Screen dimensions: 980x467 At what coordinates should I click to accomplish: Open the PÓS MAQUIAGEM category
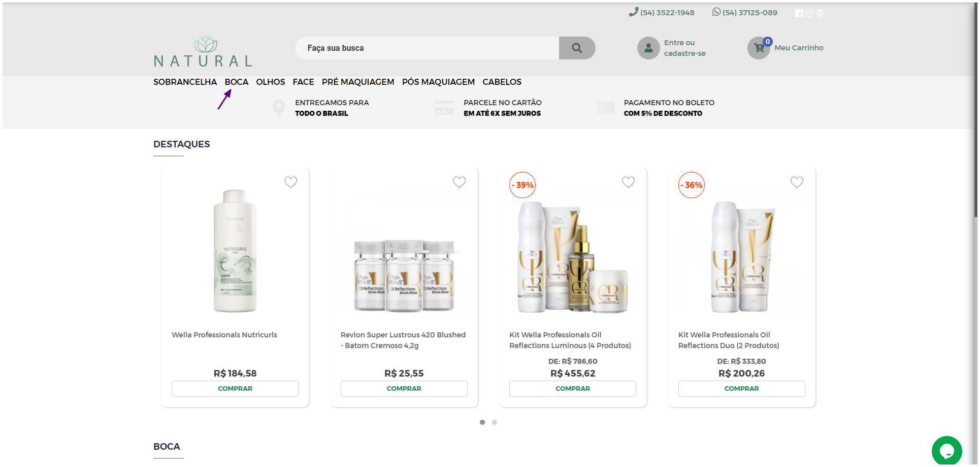point(438,82)
